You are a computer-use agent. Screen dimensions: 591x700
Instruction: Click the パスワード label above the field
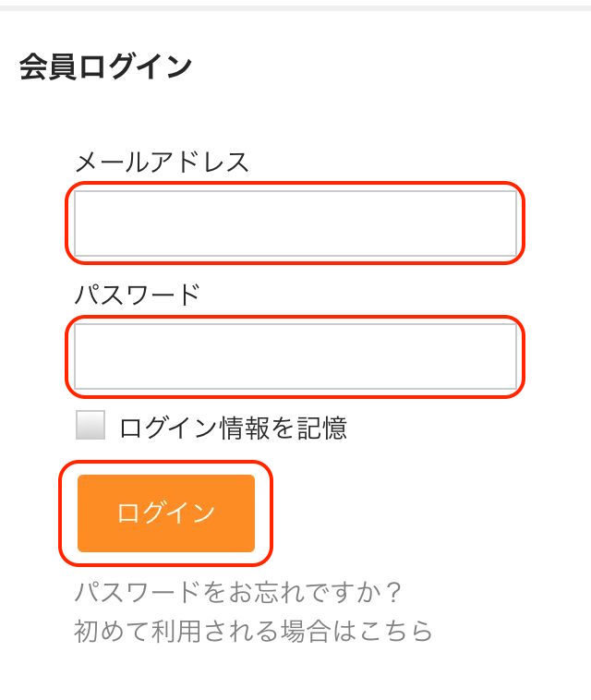[x=137, y=296]
